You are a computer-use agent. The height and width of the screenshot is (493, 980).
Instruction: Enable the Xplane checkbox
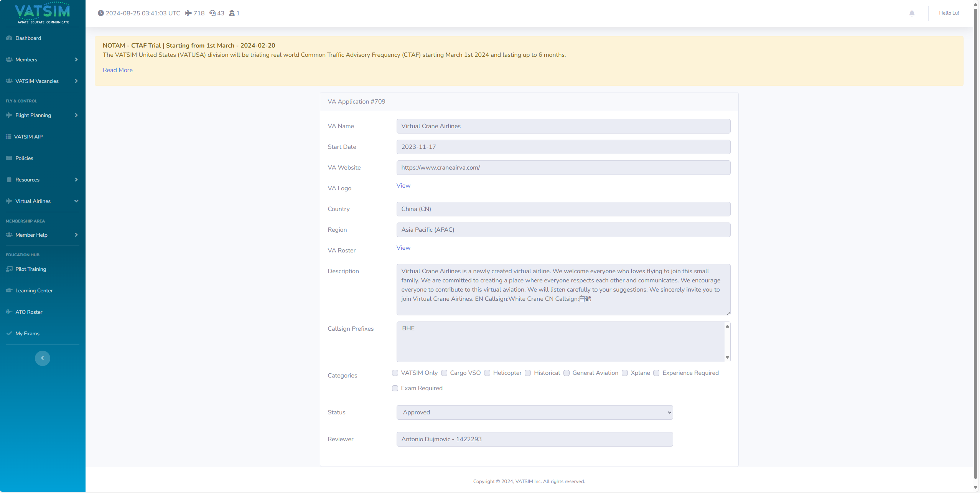[x=625, y=373]
